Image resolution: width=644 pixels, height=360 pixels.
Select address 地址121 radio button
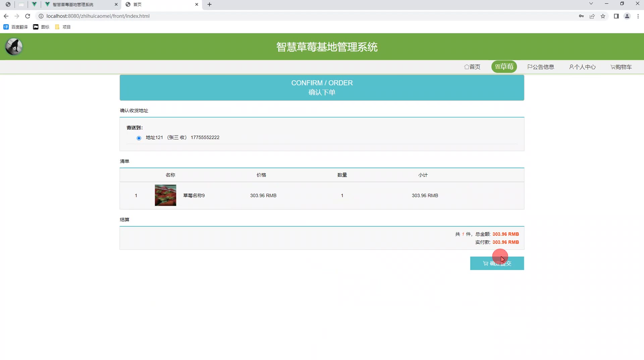pos(139,138)
